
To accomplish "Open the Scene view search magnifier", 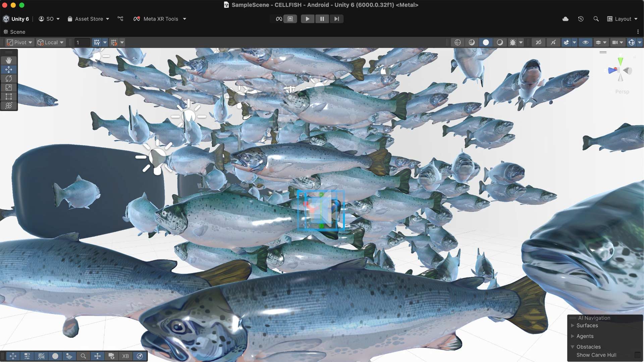I will pos(83,356).
